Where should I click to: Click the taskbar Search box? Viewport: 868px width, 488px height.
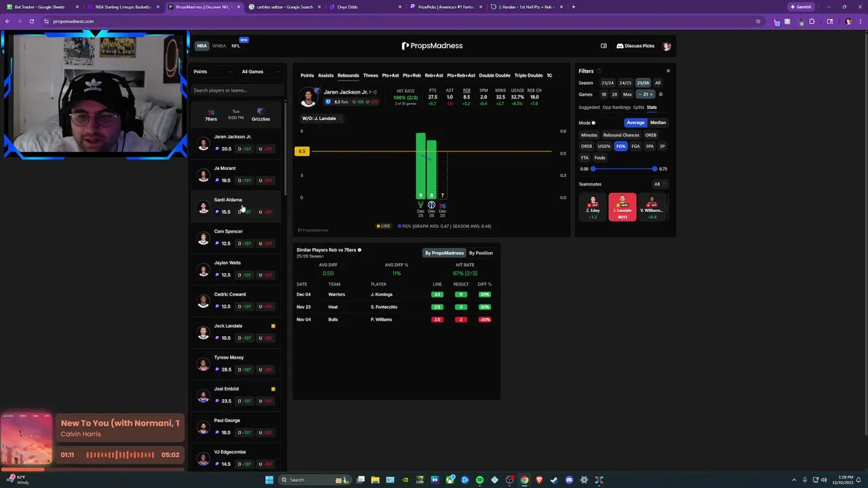(x=314, y=480)
